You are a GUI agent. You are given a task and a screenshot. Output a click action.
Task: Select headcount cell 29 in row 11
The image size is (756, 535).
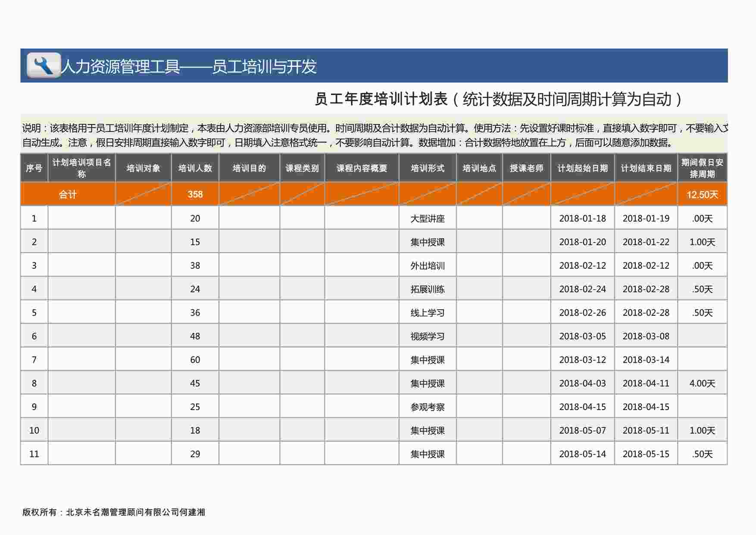pyautogui.click(x=195, y=454)
